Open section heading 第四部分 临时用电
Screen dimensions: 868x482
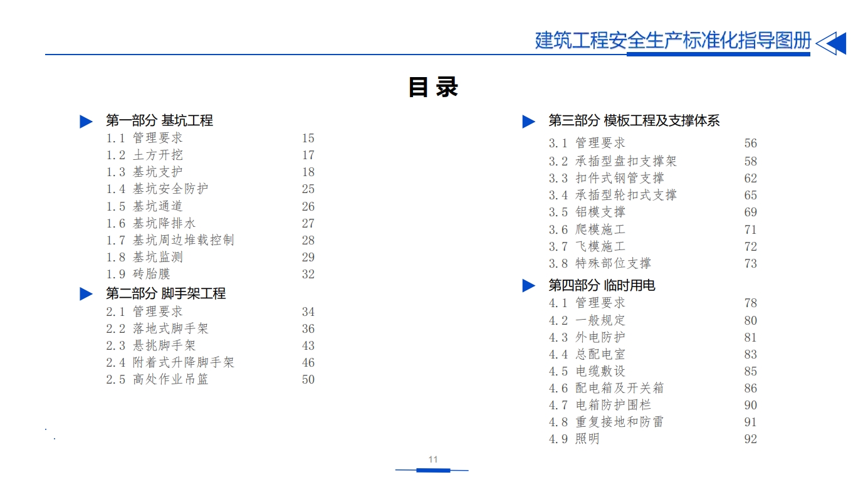(x=602, y=285)
